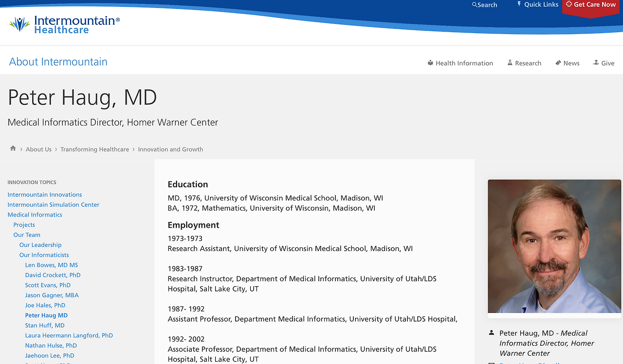This screenshot has width=623, height=364.
Task: Click the Research flask icon
Action: point(510,63)
